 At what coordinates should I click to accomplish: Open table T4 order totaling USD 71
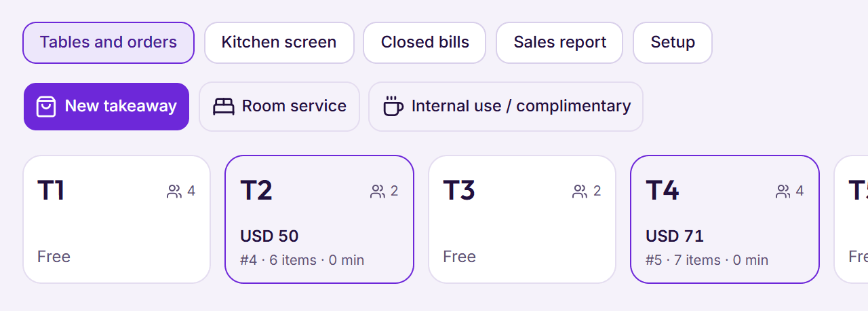725,219
